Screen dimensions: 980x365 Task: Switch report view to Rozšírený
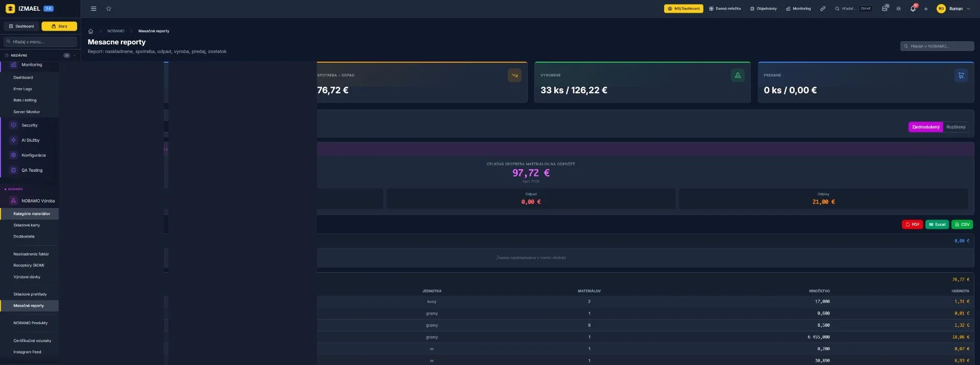[955, 127]
